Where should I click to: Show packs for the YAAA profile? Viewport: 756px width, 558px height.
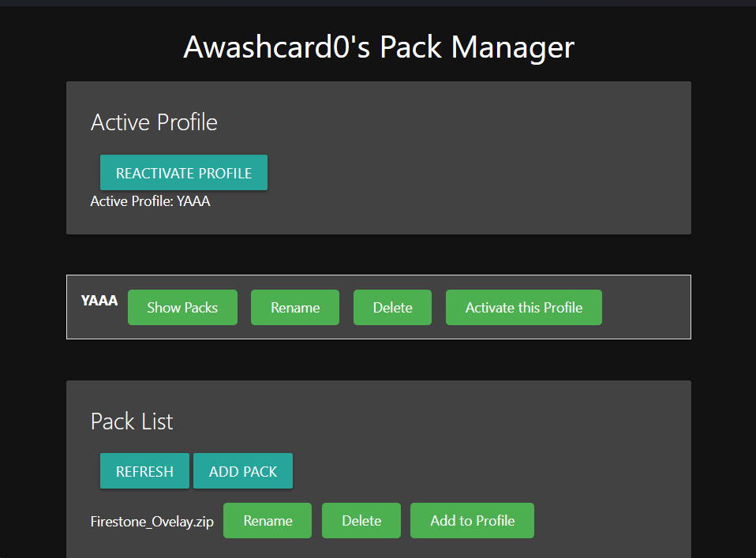[182, 308]
